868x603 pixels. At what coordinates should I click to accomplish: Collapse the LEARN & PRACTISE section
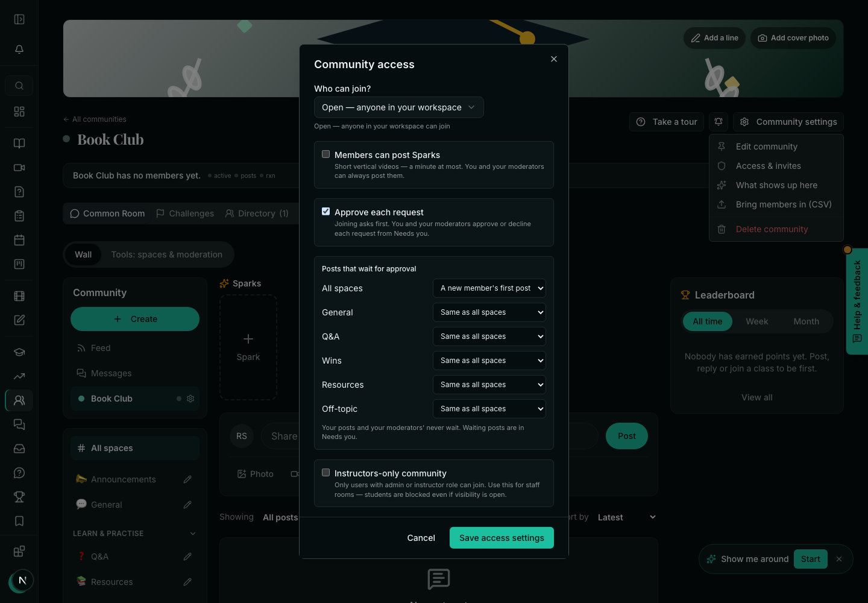193,534
